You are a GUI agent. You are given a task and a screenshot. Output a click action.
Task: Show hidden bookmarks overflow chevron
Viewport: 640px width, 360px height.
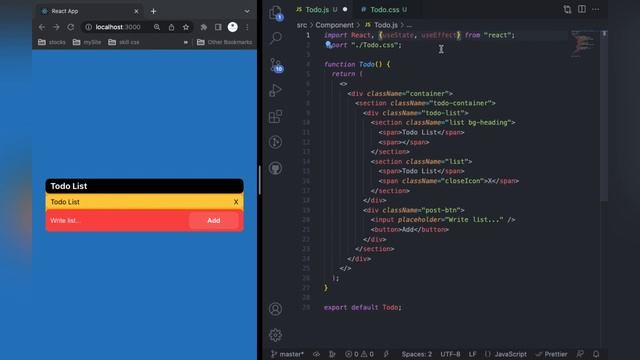[186, 42]
